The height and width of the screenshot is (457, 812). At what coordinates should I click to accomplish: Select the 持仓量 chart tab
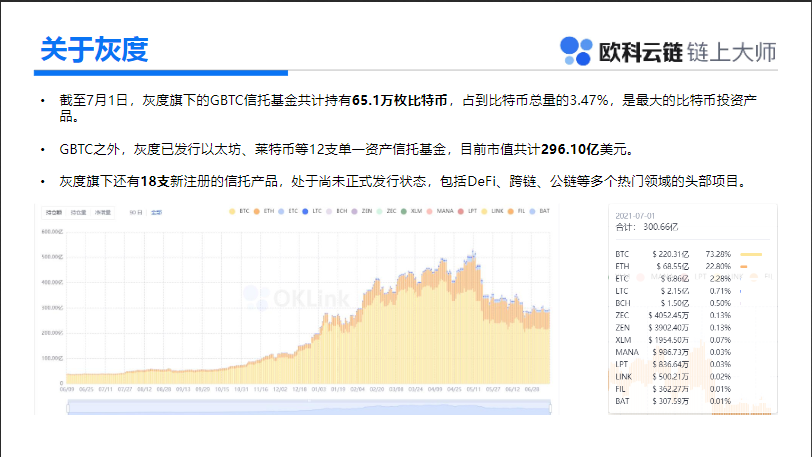[78, 212]
